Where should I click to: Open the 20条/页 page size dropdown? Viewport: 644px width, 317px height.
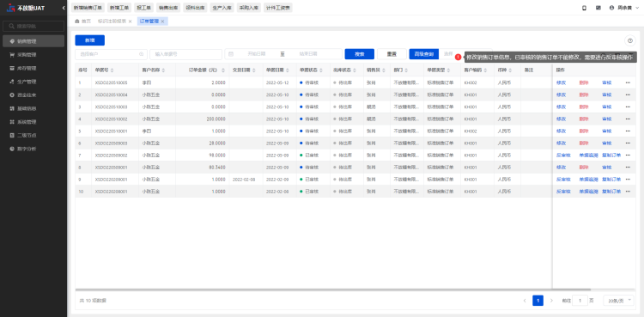[618, 301]
